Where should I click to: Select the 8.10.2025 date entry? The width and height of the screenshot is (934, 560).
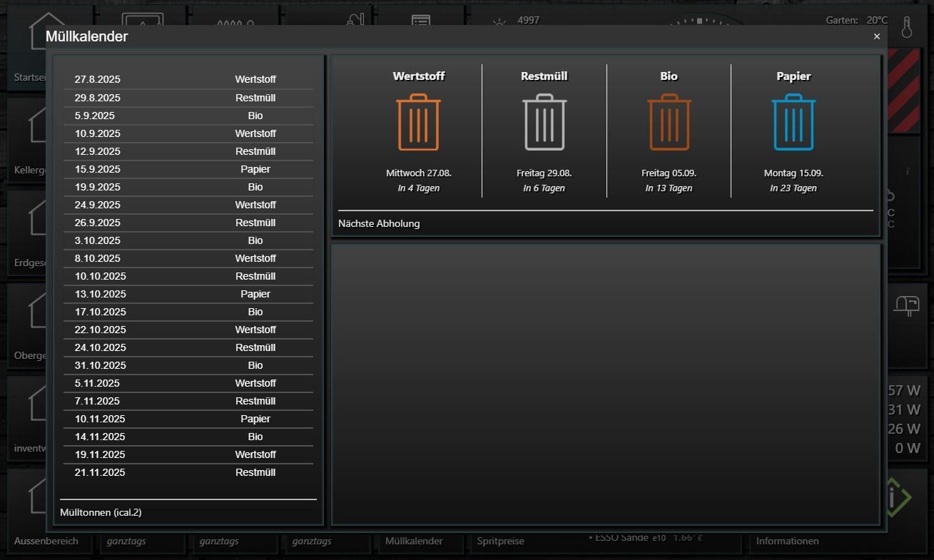click(98, 258)
